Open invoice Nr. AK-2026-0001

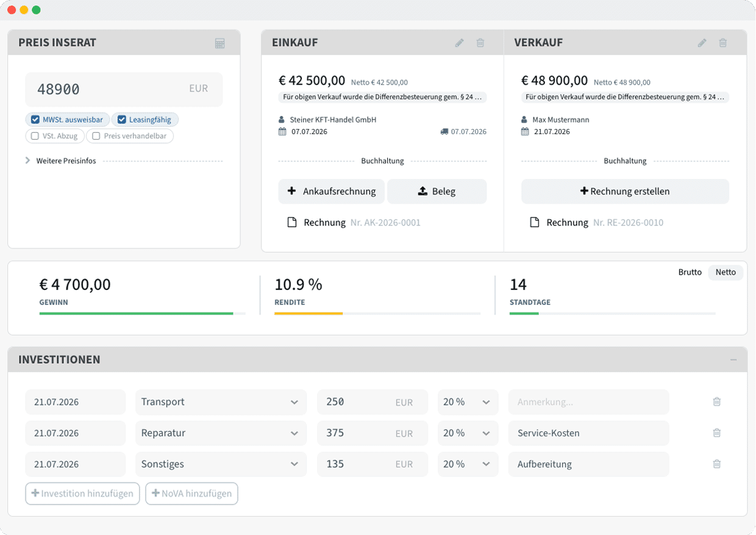pyautogui.click(x=385, y=223)
